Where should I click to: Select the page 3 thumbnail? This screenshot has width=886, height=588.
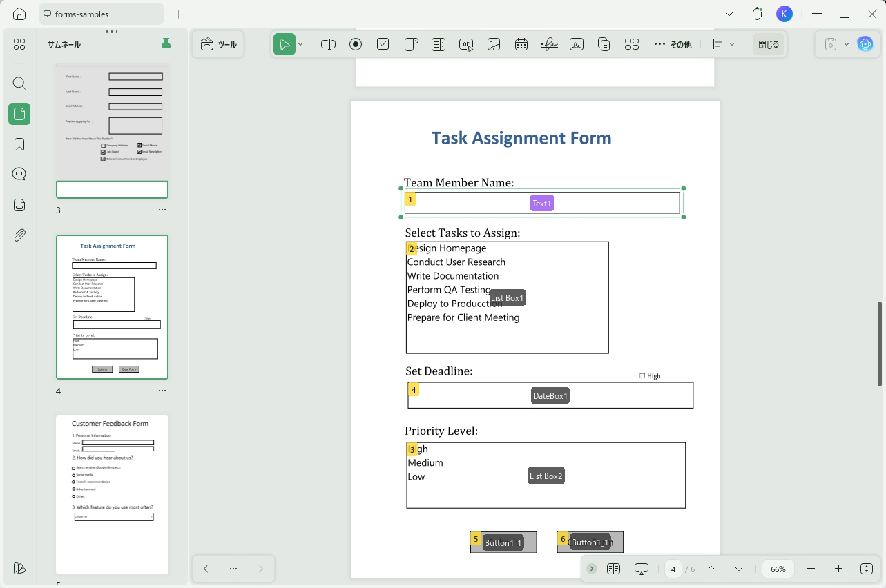tap(112, 131)
